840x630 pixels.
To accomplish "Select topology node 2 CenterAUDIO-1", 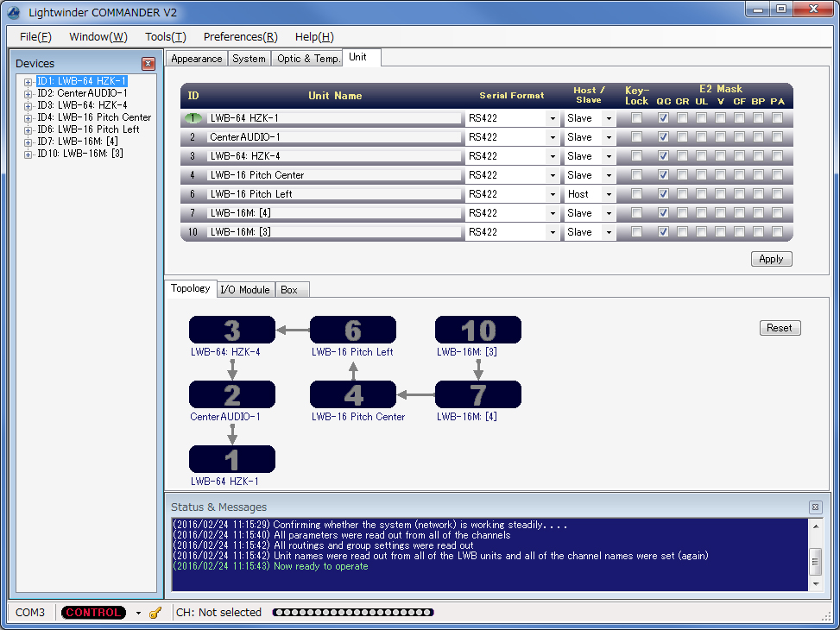I will (232, 394).
